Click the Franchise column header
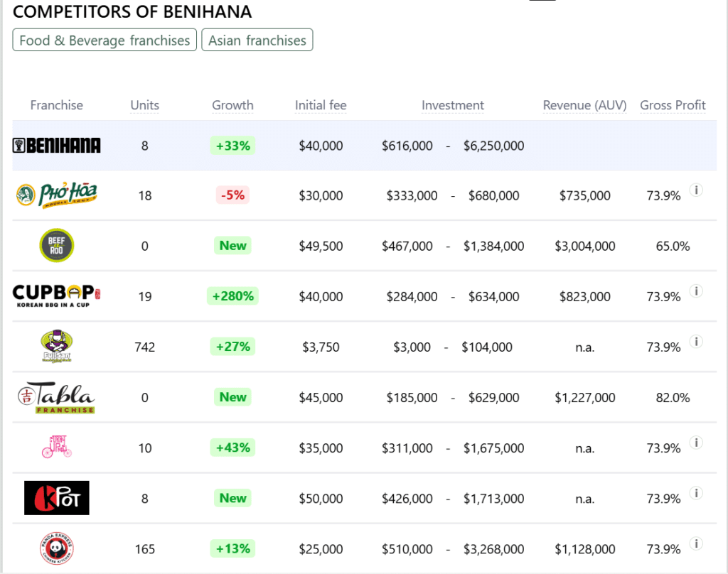The width and height of the screenshot is (728, 574). coord(57,105)
